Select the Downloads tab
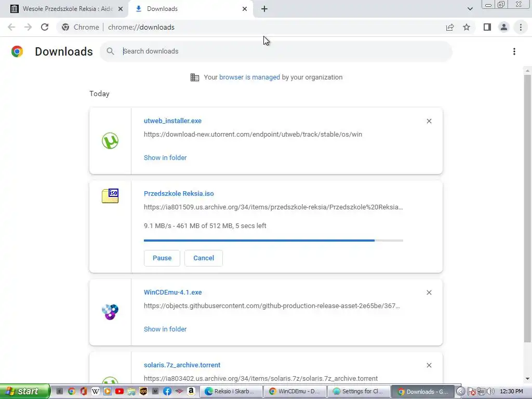532x399 pixels. pos(191,9)
